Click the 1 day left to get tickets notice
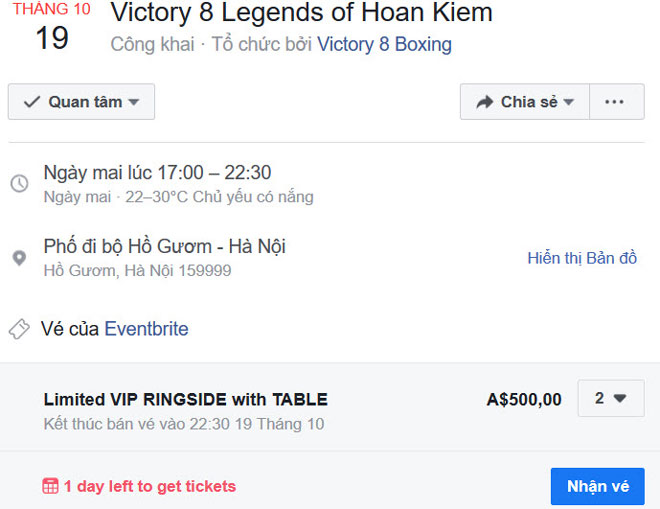 coord(149,487)
